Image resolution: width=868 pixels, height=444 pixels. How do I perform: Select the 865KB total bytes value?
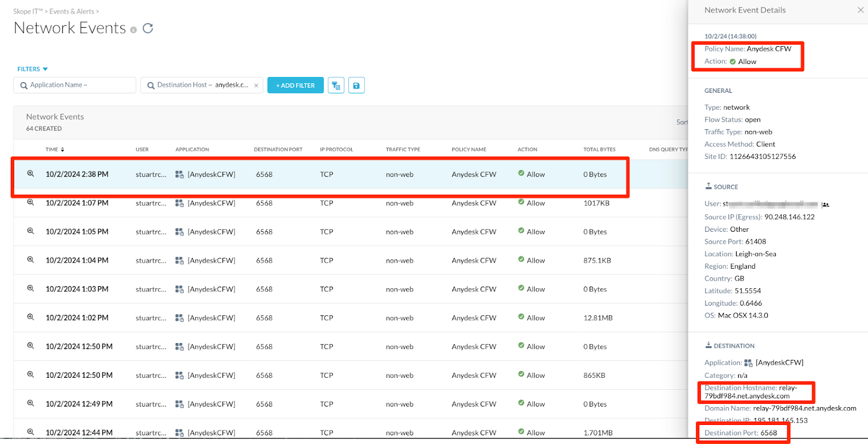click(594, 376)
